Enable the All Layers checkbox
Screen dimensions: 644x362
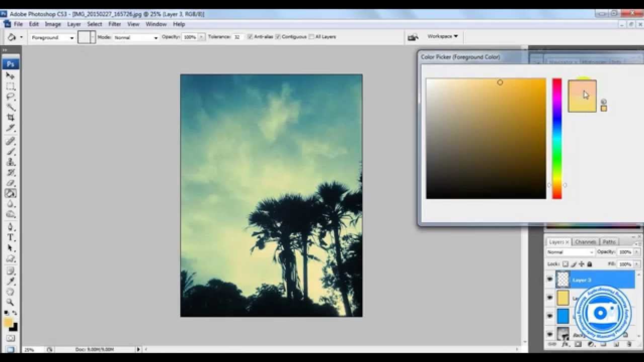click(x=311, y=37)
